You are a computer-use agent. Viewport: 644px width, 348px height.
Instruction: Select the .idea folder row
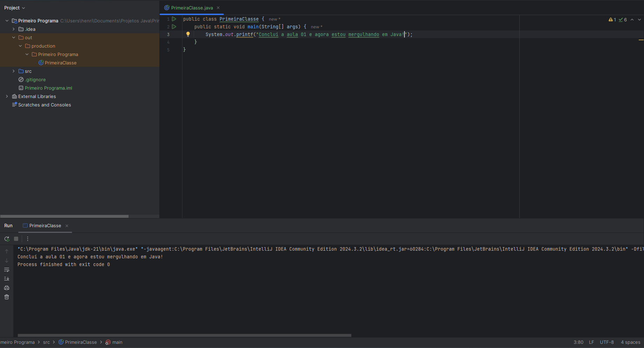click(79, 29)
